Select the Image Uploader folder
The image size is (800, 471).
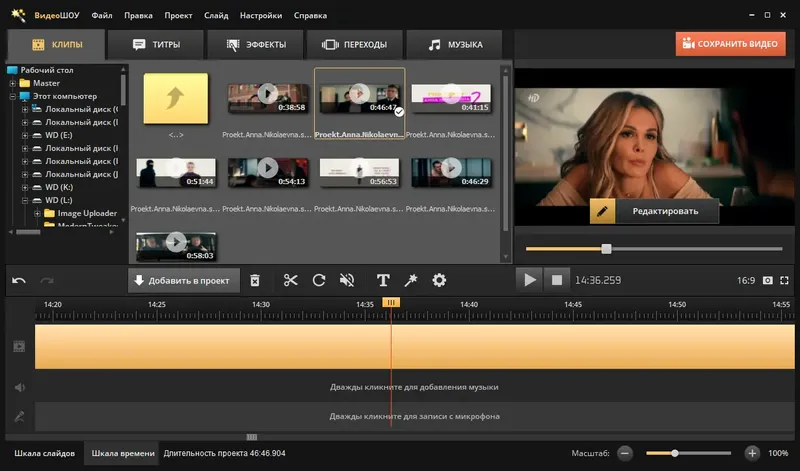[87, 213]
